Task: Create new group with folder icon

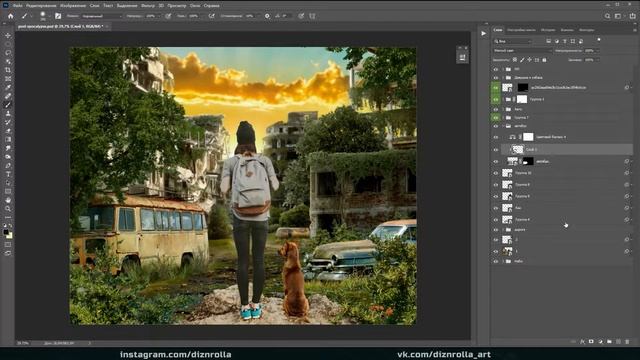Action: coord(609,341)
